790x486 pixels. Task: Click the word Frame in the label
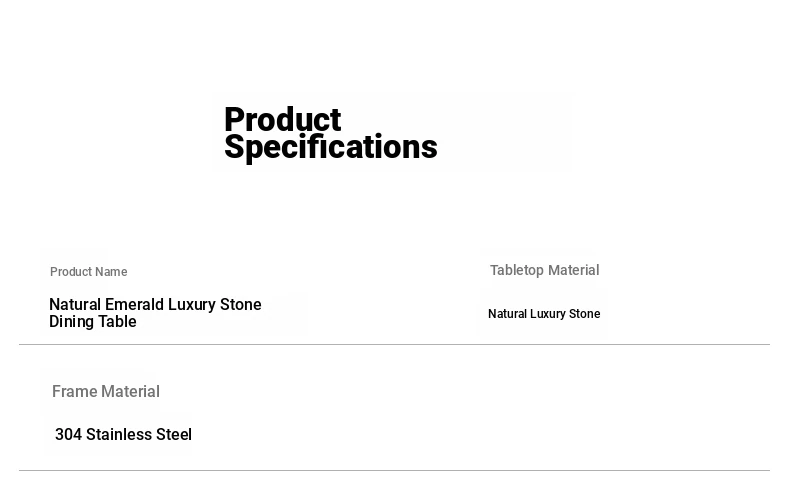click(x=74, y=392)
